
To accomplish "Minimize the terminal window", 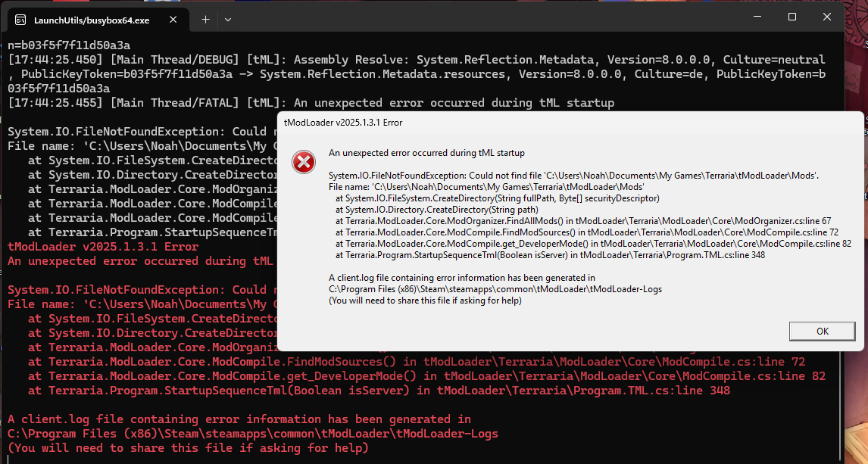I will 757,17.
